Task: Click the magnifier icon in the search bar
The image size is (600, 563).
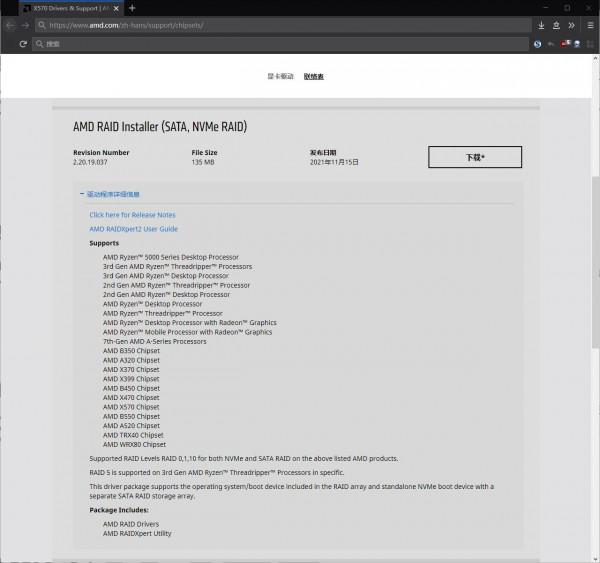Action: pyautogui.click(x=39, y=44)
